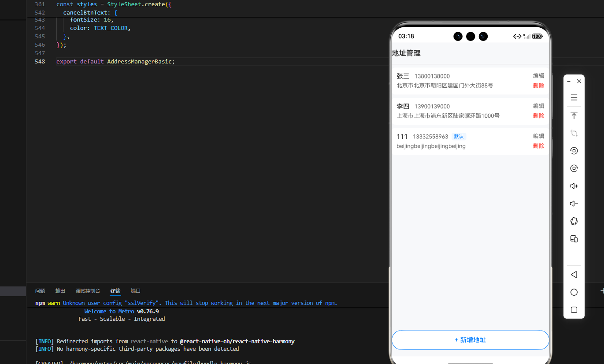Decrease the emulator volume
Viewport: 604px width, 364px height.
click(574, 203)
